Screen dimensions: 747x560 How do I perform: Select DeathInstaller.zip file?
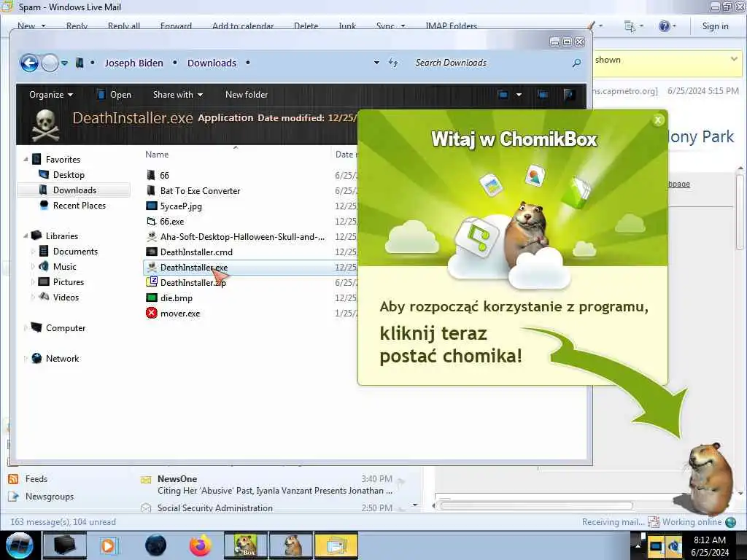coord(193,282)
